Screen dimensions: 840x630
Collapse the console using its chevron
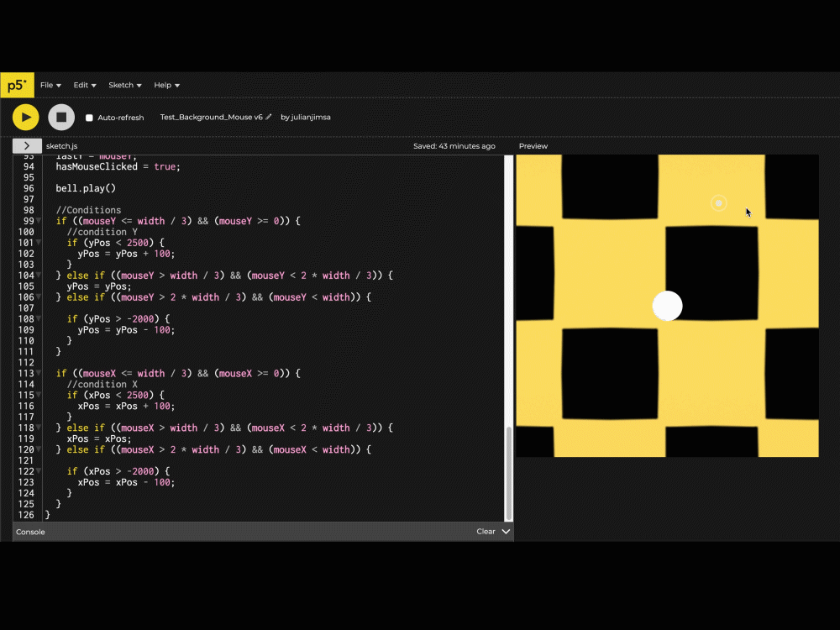pos(506,532)
